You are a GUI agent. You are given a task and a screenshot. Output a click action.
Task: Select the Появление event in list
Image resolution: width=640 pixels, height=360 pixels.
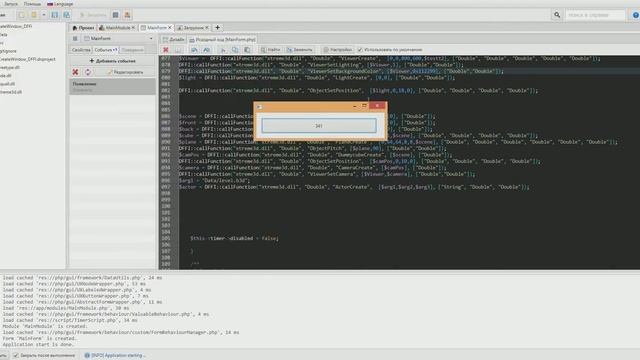click(113, 87)
